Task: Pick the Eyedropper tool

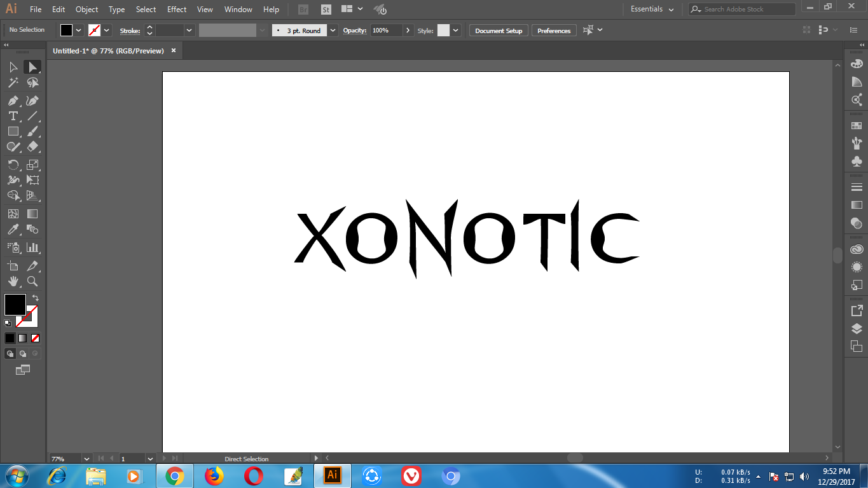Action: tap(13, 229)
